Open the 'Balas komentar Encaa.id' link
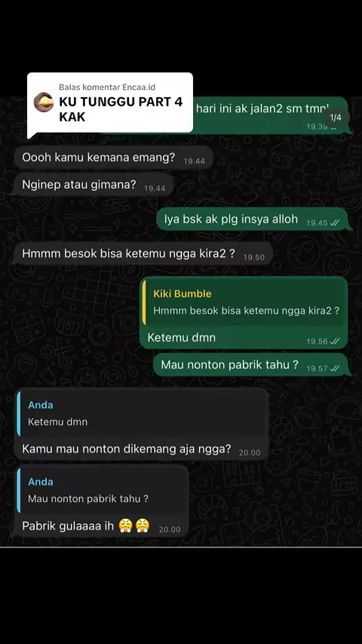This screenshot has height=644, width=362. tap(107, 87)
